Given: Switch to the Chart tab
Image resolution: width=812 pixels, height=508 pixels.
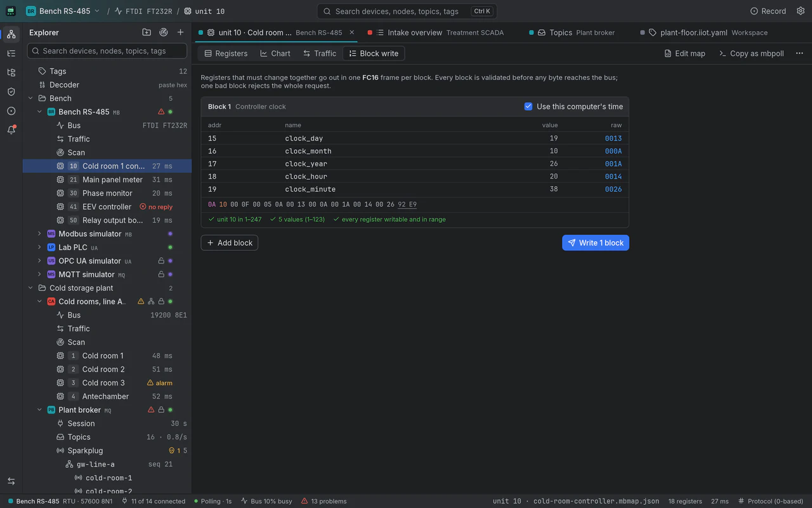Looking at the screenshot, I should [x=275, y=53].
